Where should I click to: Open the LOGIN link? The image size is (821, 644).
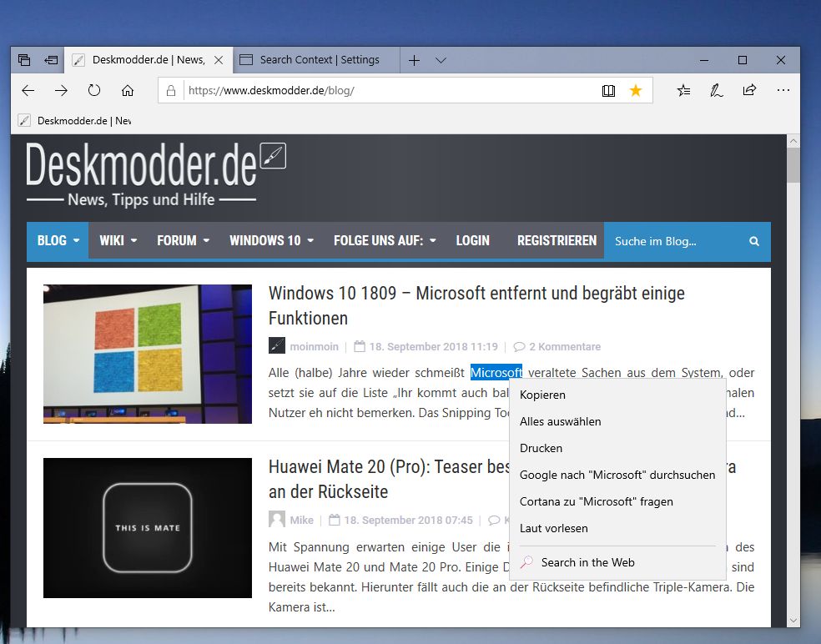point(473,241)
